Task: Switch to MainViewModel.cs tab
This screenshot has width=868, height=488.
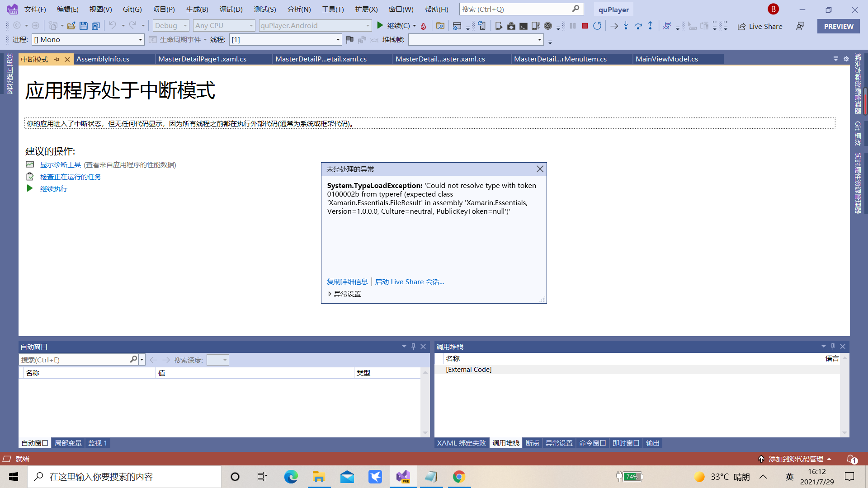Action: pos(666,59)
